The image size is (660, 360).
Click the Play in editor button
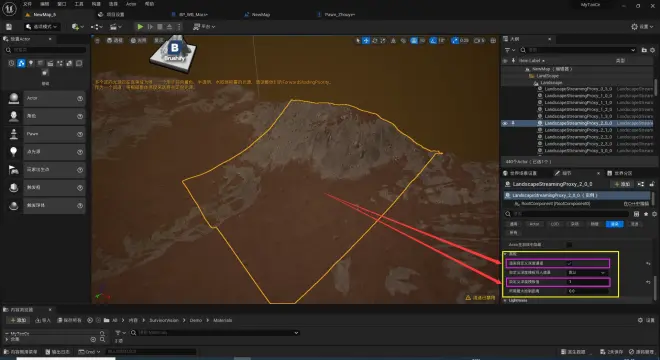pos(140,27)
